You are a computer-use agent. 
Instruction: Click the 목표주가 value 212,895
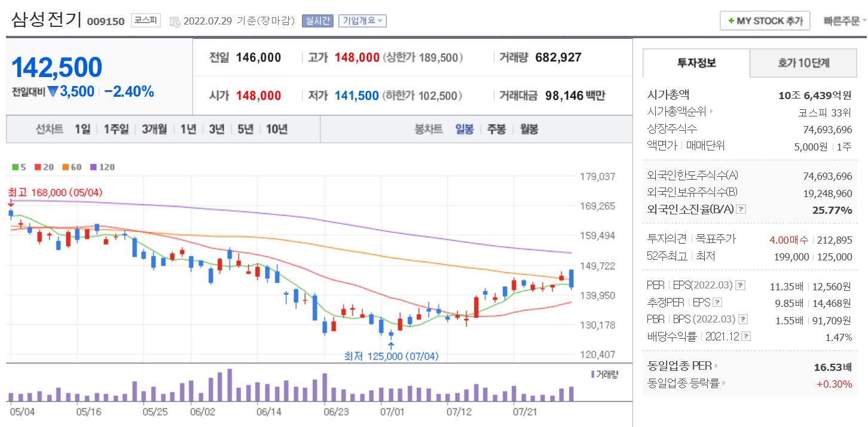click(833, 239)
